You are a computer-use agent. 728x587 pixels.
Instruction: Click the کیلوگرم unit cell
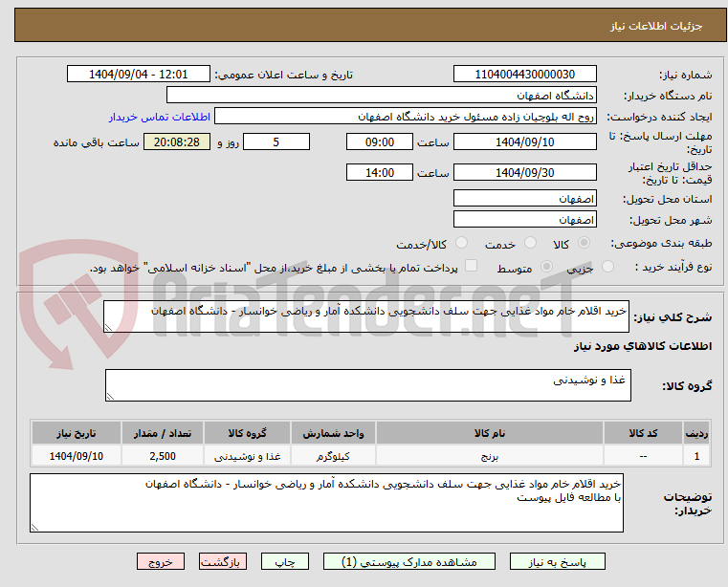tap(333, 456)
